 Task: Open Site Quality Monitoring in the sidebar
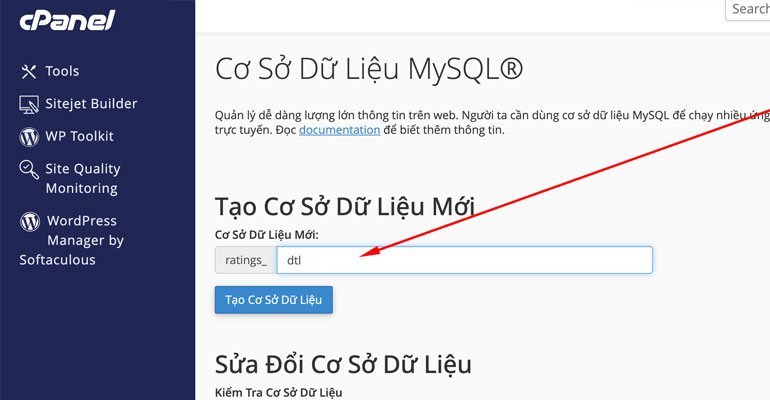pyautogui.click(x=82, y=178)
